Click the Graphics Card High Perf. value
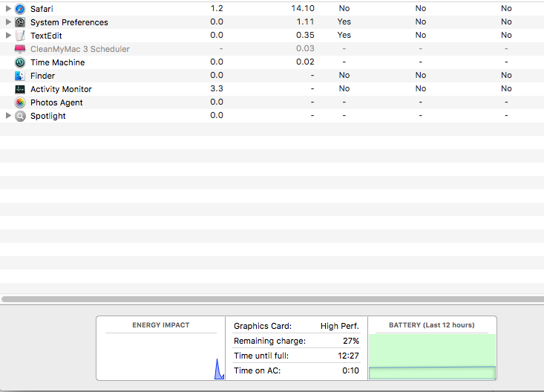Viewport: 544px width, 392px height. pos(339,326)
